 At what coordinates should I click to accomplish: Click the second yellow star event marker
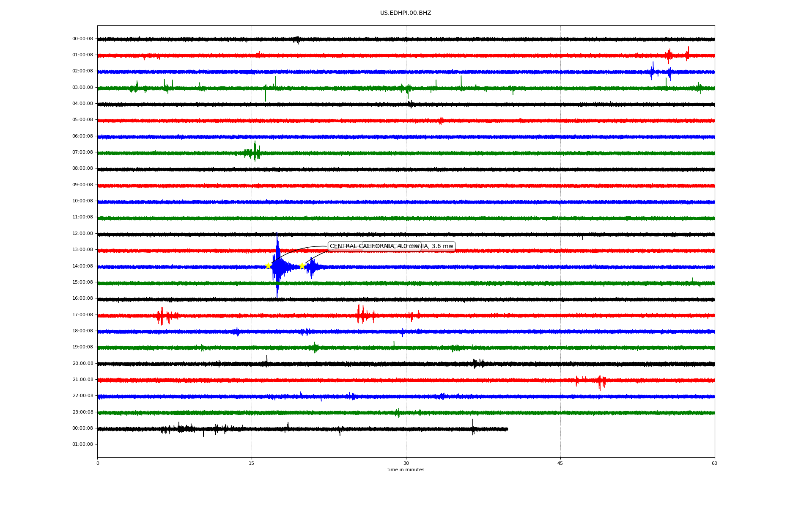302,266
